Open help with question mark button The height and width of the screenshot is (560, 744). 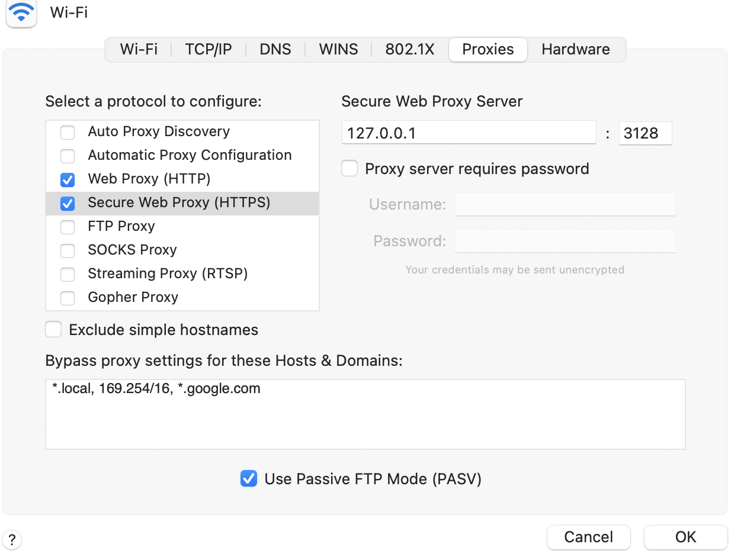click(x=12, y=540)
